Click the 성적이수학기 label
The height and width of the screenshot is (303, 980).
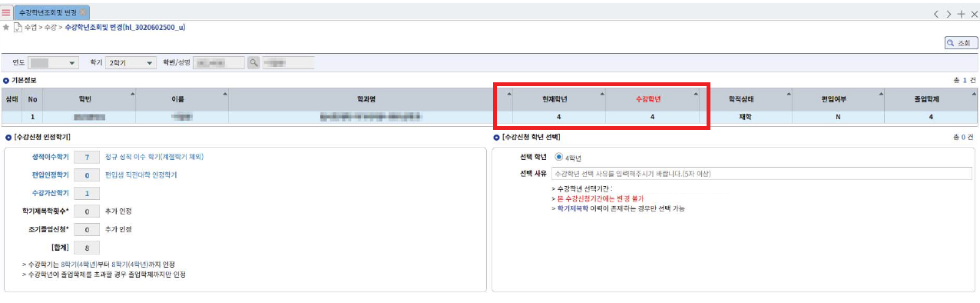[x=51, y=157]
